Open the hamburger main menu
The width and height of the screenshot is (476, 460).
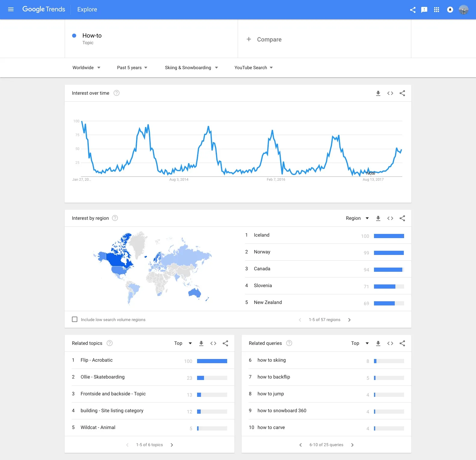pyautogui.click(x=11, y=9)
